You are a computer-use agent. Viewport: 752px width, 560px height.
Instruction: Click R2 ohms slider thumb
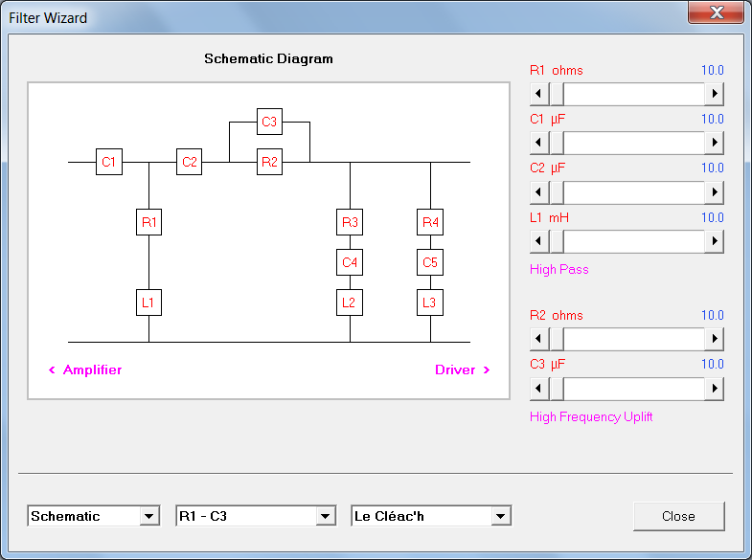click(557, 339)
